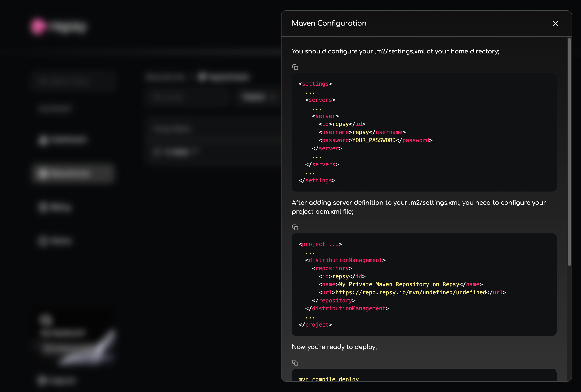Click the .m2/settings.xml home directory instruction

395,51
